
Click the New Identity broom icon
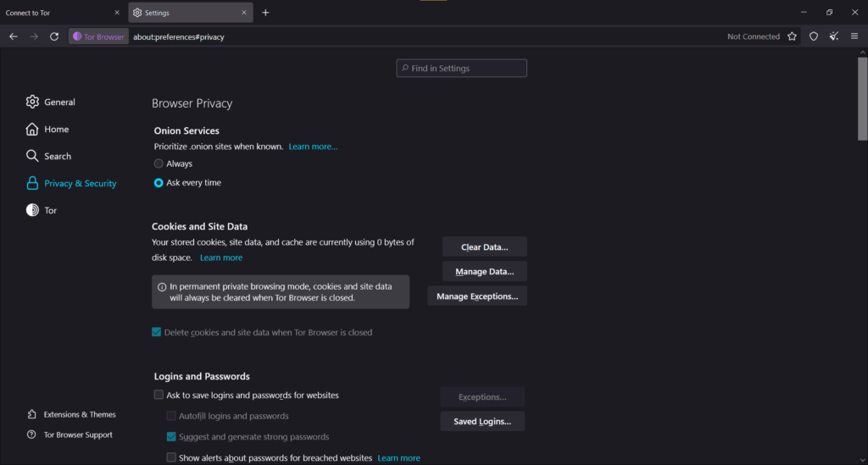click(834, 36)
